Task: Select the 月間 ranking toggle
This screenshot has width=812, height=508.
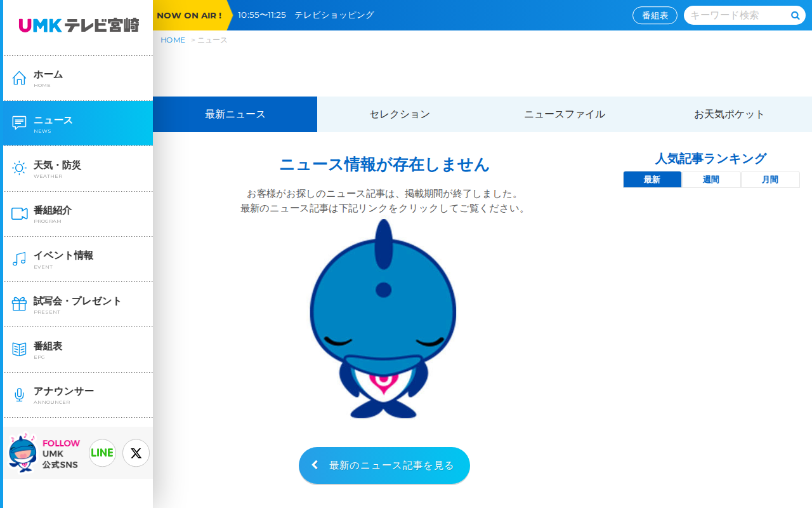Action: click(770, 180)
